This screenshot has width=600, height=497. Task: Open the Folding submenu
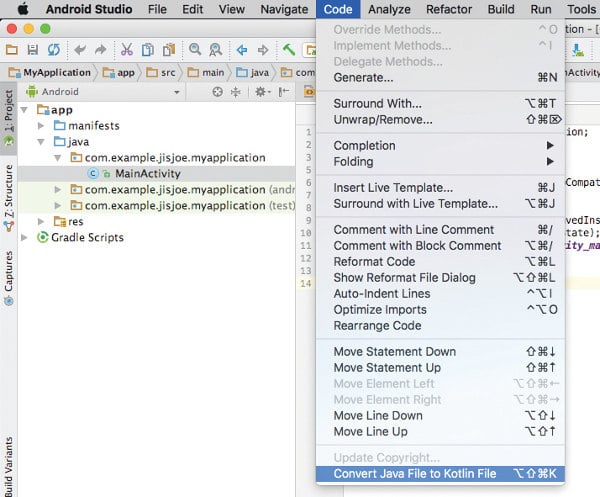pyautogui.click(x=353, y=162)
